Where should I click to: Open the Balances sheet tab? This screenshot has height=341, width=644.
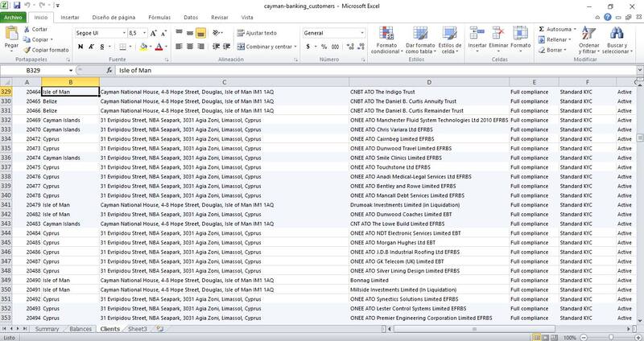pyautogui.click(x=80, y=329)
